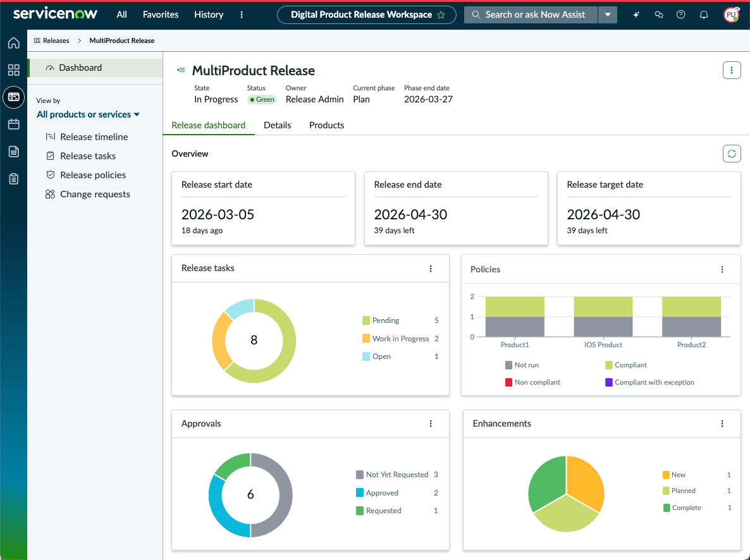Open the chat conversations icon
Screen dimensions: 750x560
click(659, 15)
